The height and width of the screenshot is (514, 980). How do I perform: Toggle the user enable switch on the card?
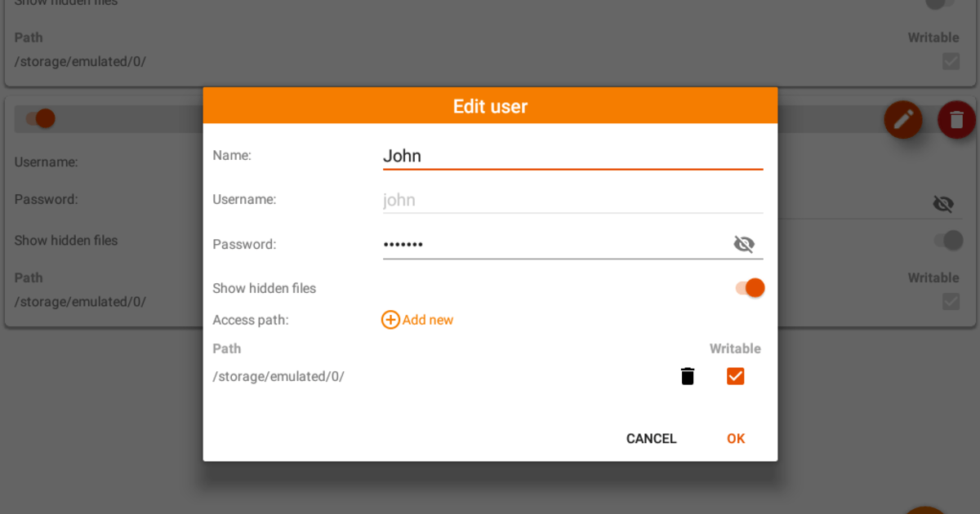(x=37, y=118)
